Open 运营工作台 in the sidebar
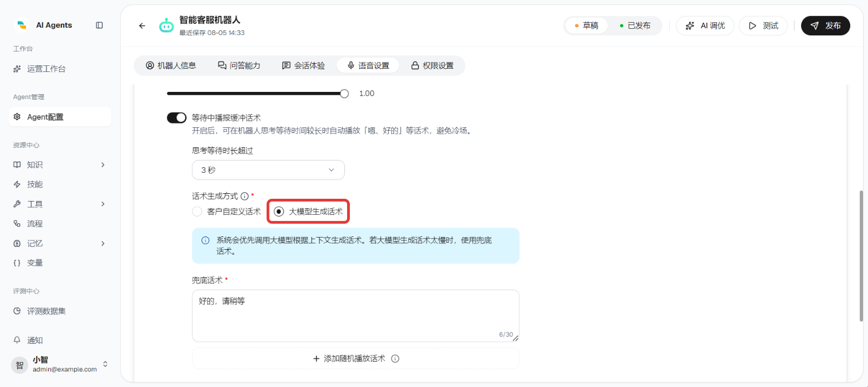868x387 pixels. 60,69
